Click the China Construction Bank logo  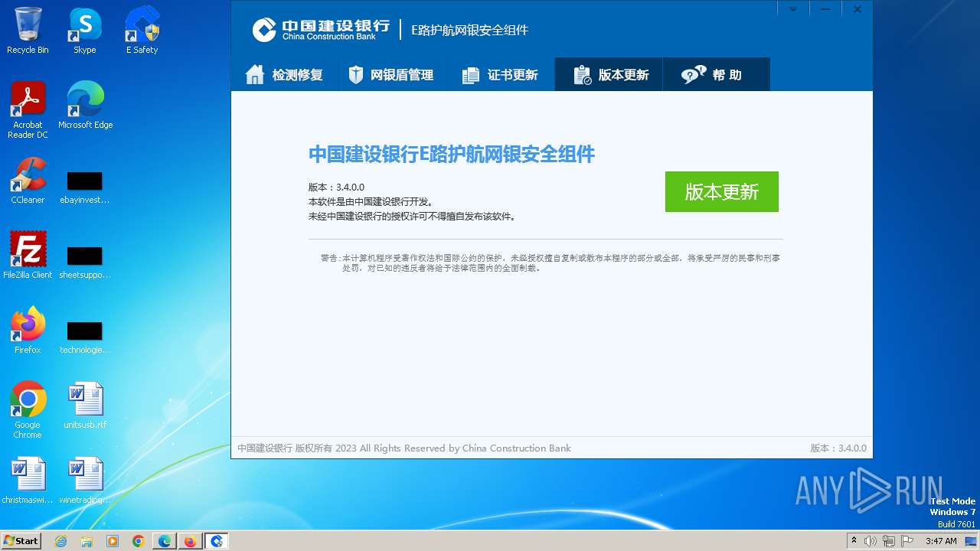[x=321, y=30]
